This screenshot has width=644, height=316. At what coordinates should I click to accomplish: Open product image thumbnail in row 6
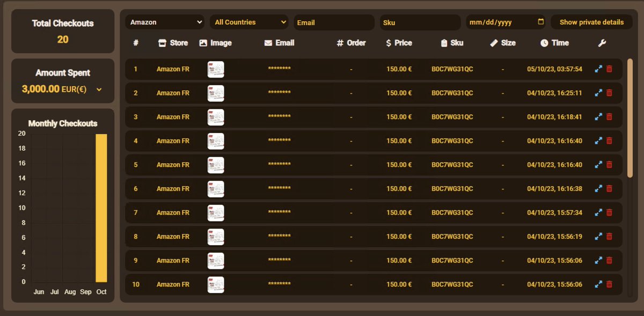pos(216,189)
